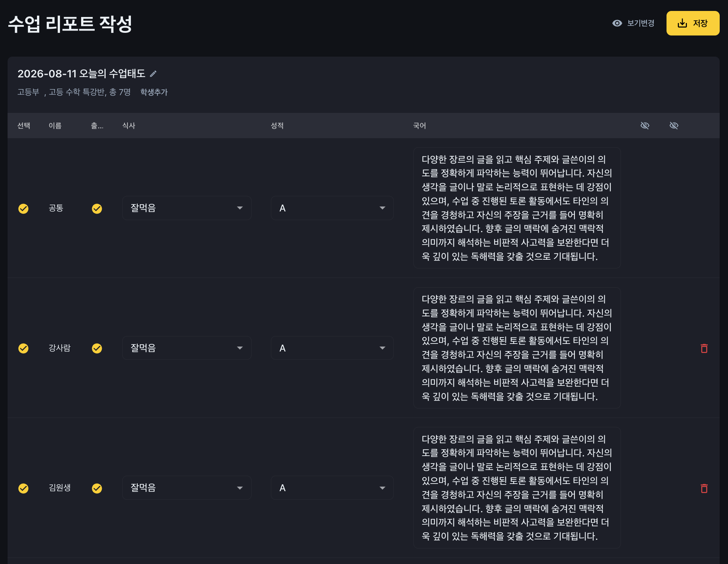The height and width of the screenshot is (564, 728).
Task: Uncheck the selection checkmark for 공통 row
Action: (23, 208)
